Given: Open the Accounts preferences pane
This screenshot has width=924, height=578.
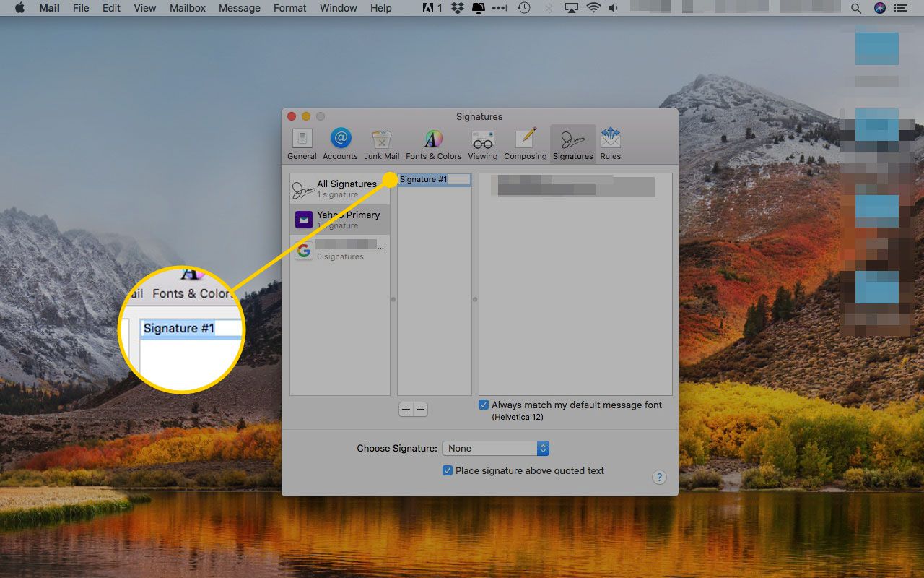Looking at the screenshot, I should [x=340, y=144].
